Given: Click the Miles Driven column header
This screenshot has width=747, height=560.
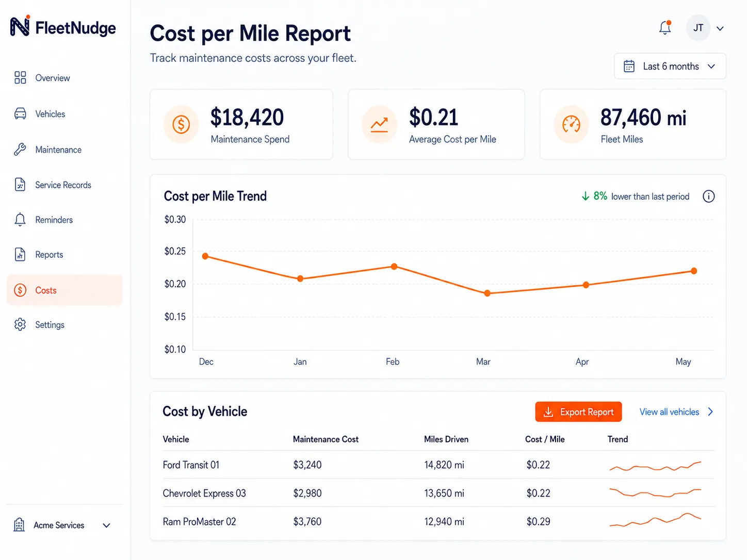Looking at the screenshot, I should pos(446,439).
